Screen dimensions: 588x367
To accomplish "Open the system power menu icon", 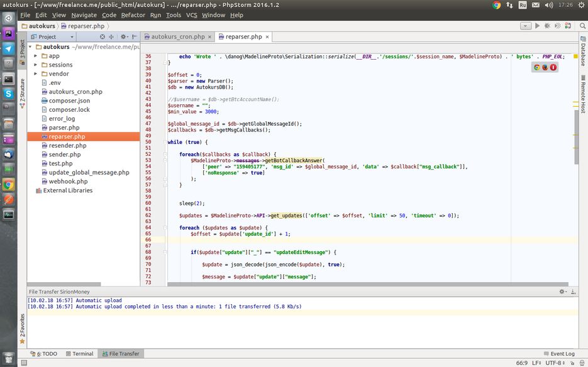I will (x=582, y=5).
